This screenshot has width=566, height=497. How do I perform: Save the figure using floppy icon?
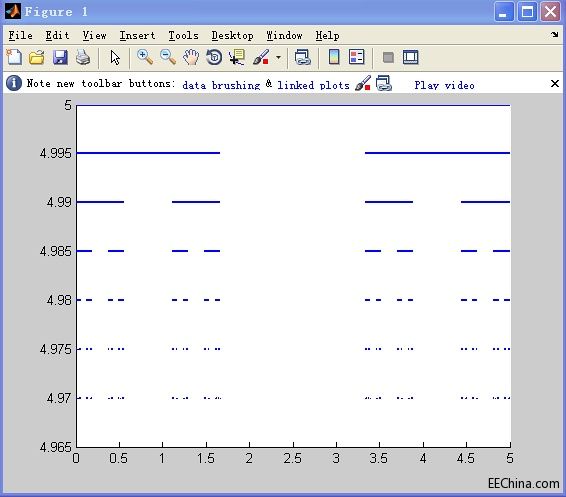[60, 57]
